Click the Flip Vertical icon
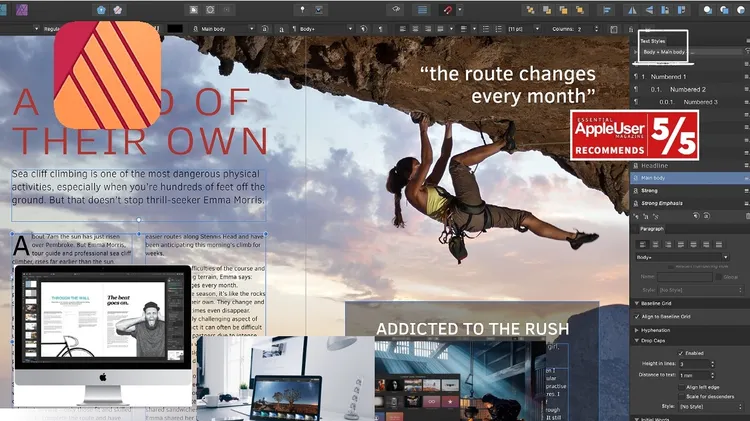This screenshot has width=750, height=421. pyautogui.click(x=649, y=10)
